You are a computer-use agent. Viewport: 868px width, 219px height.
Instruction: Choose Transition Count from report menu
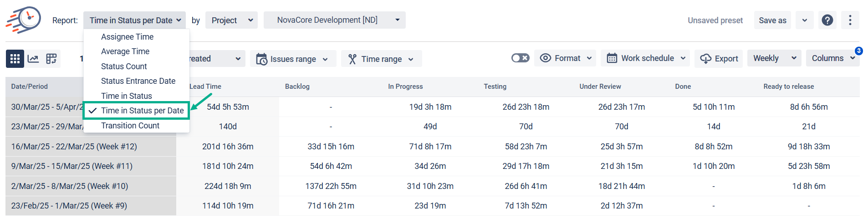click(130, 126)
